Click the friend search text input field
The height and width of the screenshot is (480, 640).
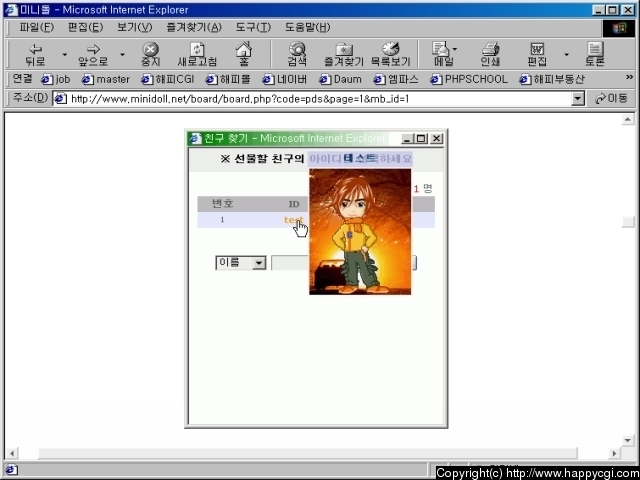pos(290,263)
